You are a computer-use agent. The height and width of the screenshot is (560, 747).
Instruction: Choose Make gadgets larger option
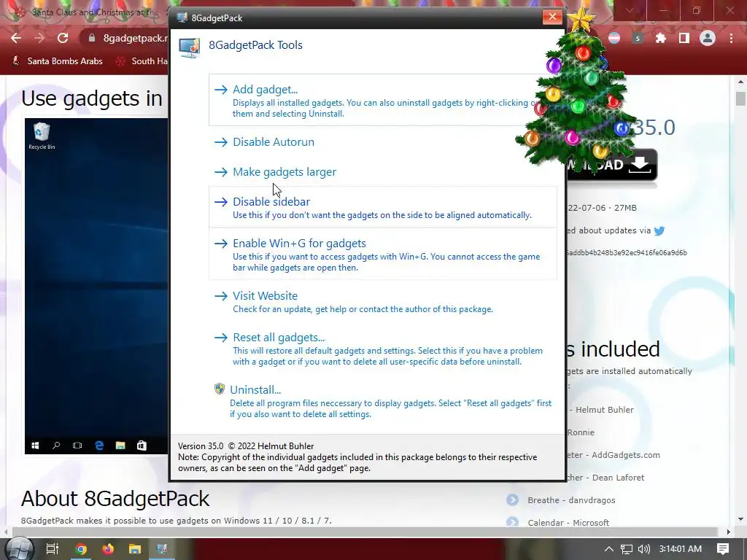click(284, 172)
